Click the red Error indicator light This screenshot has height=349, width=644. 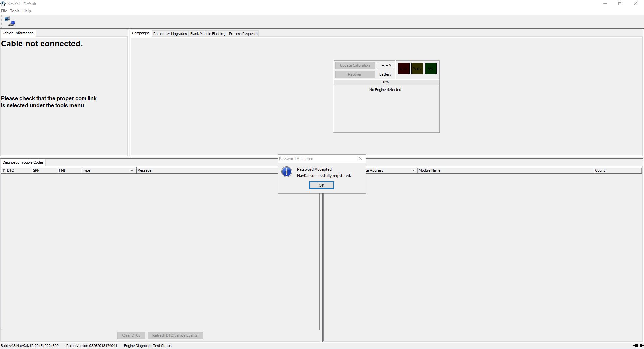[404, 68]
